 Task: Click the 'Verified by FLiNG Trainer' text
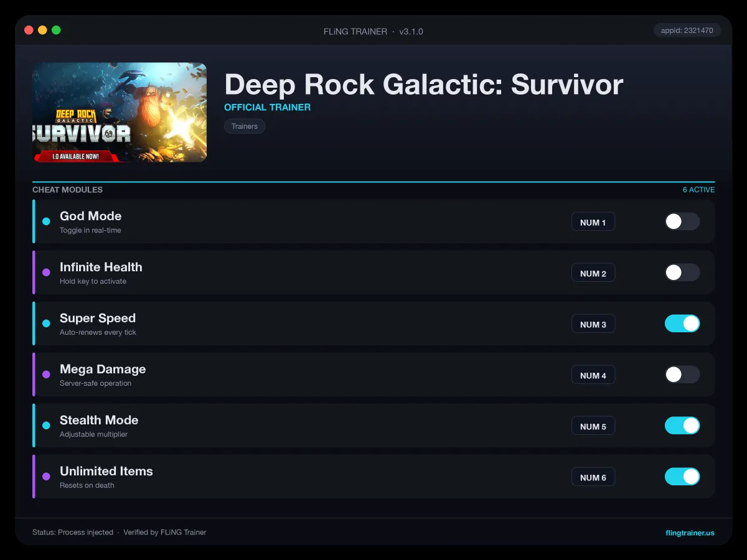coord(165,533)
